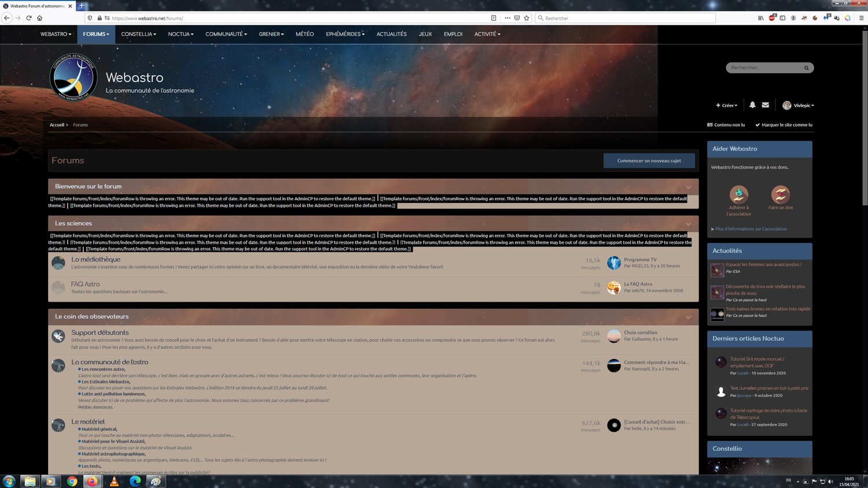This screenshot has width=868, height=488.
Task: Reload the page
Action: point(29,18)
